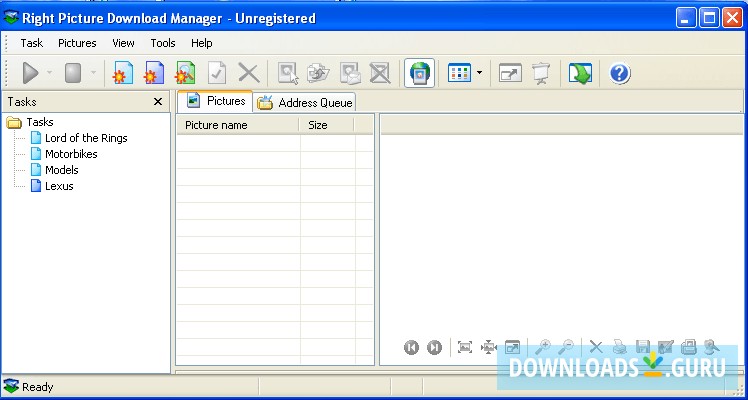Click the dark blue new task page icon
This screenshot has height=400, width=748.
(154, 73)
